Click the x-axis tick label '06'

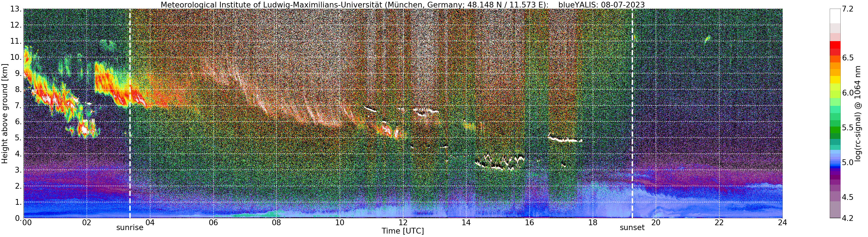point(213,223)
